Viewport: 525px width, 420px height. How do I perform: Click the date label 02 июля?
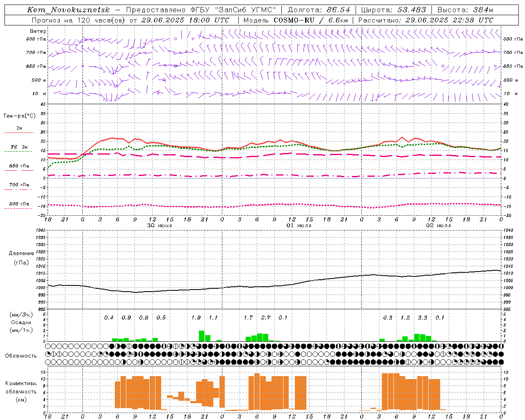pyautogui.click(x=438, y=226)
